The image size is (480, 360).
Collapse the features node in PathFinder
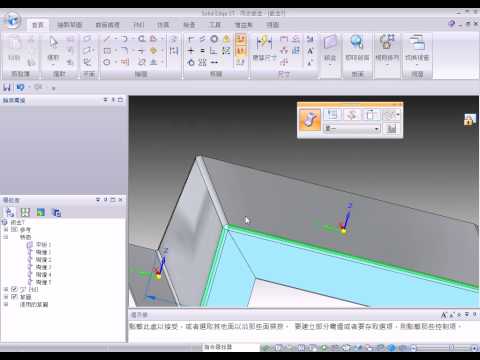[6, 237]
